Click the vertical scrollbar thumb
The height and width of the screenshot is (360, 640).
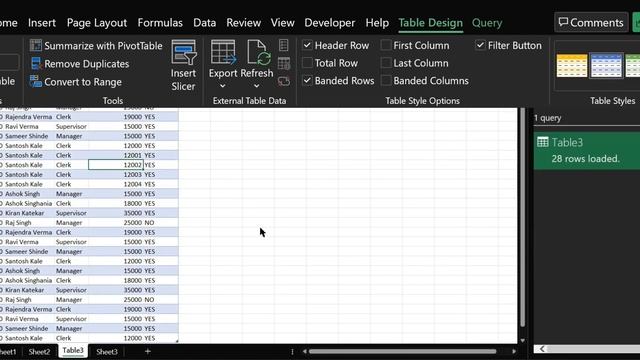pyautogui.click(x=522, y=218)
